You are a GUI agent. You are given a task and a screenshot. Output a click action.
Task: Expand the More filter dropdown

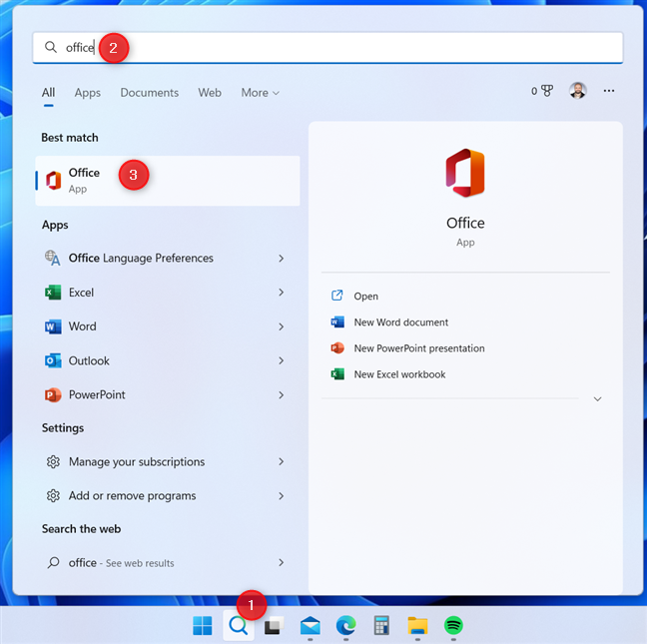260,93
